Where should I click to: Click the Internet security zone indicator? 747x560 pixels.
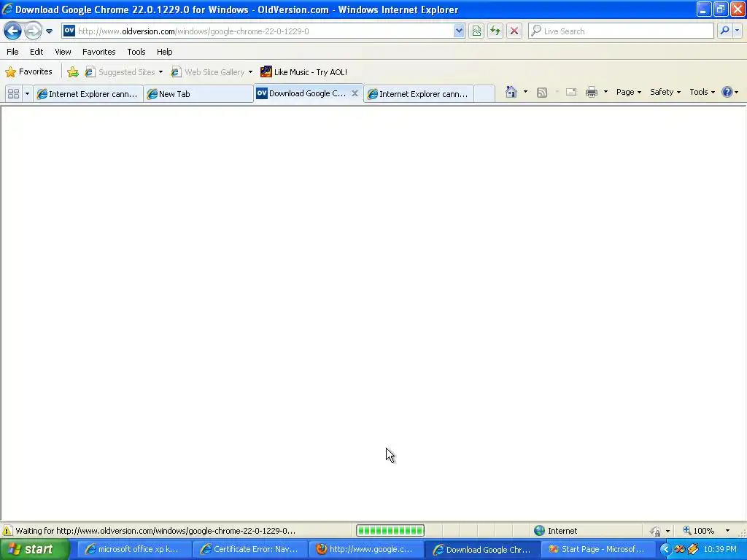pos(555,531)
